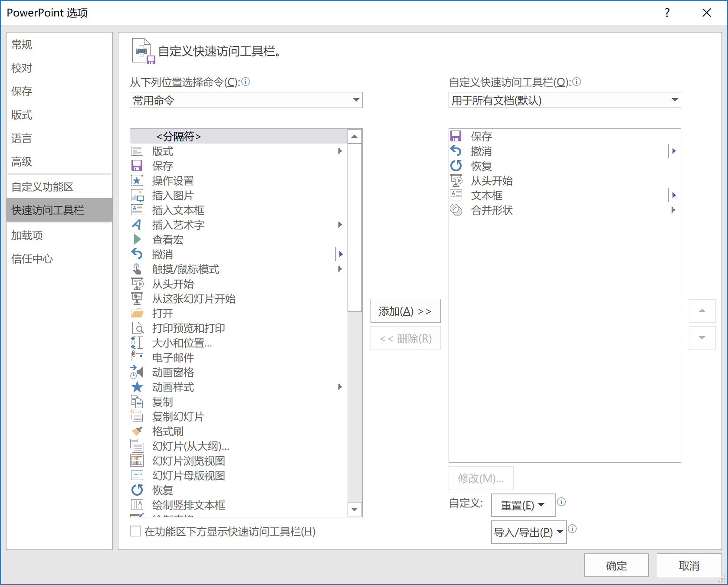Expand submenu arrow for 动画样式 row
Screen dimensions: 728x585
tap(340, 387)
